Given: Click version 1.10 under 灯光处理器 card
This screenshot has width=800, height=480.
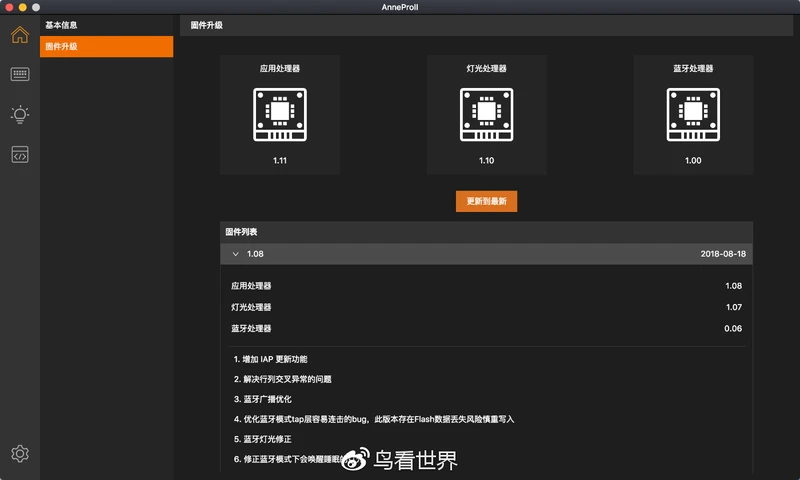Looking at the screenshot, I should 486,161.
